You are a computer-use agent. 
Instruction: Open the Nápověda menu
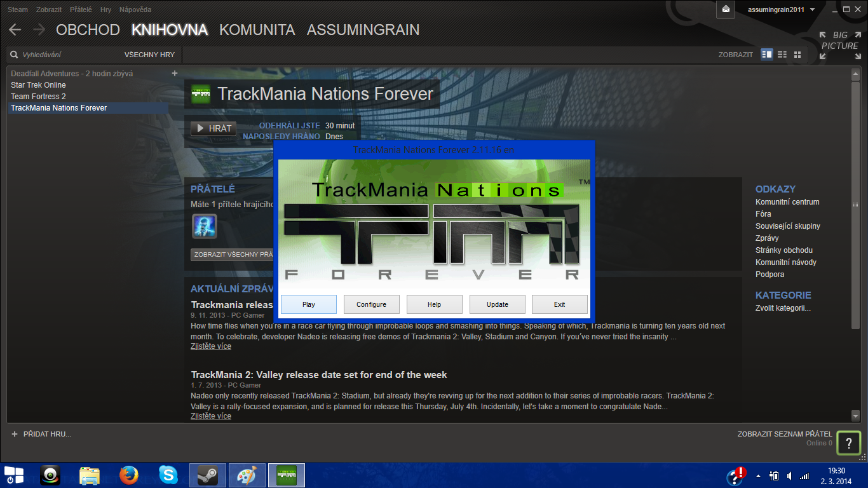pyautogui.click(x=135, y=10)
